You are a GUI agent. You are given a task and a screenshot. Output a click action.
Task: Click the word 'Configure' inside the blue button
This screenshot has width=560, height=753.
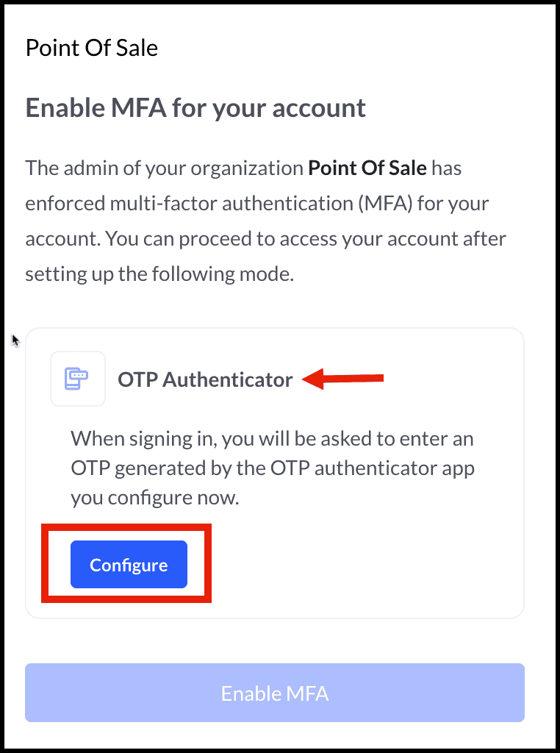(129, 565)
